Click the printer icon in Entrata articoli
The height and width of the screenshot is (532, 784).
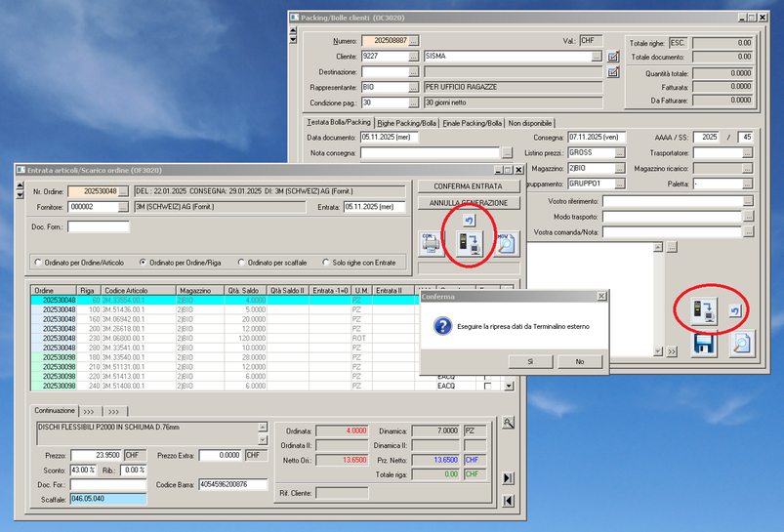[x=431, y=245]
